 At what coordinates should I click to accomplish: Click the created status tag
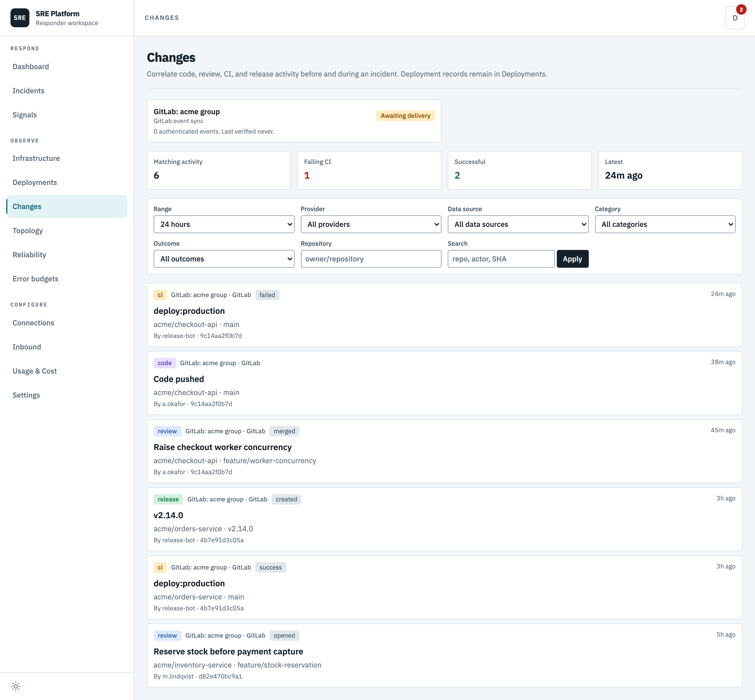286,500
